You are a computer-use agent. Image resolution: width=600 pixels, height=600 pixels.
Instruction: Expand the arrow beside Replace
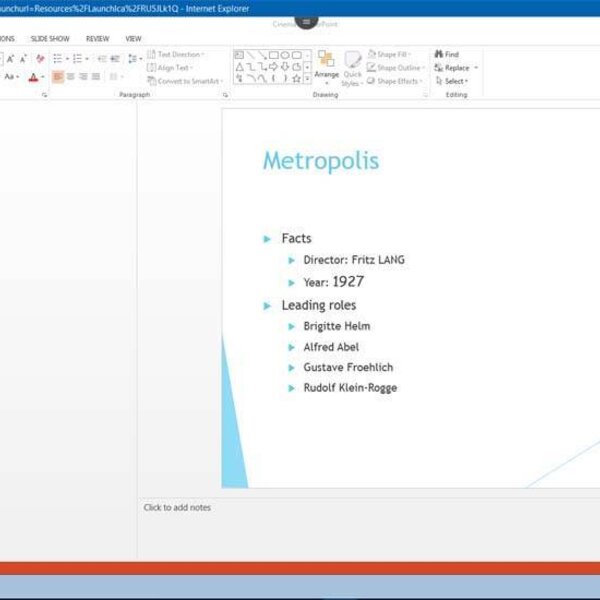click(476, 68)
